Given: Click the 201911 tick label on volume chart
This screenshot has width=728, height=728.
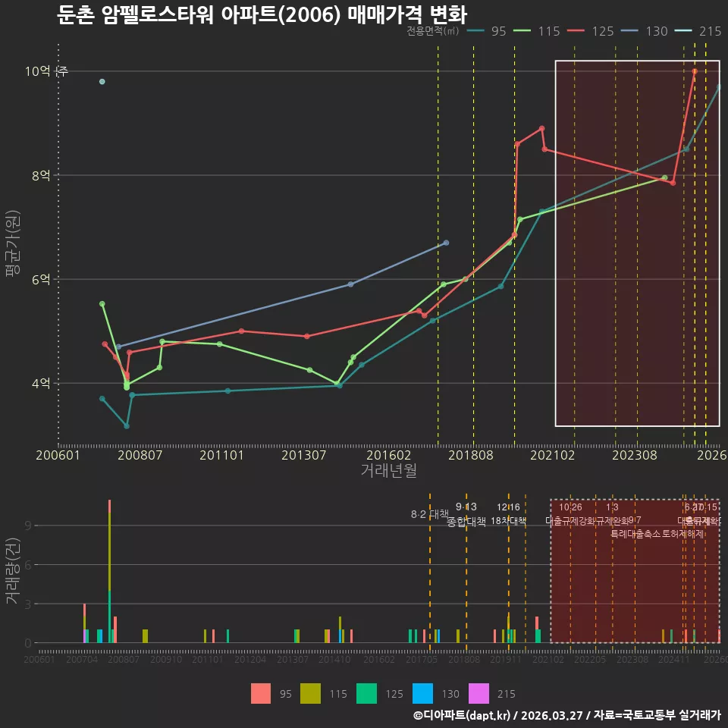Looking at the screenshot, I should 506,659.
